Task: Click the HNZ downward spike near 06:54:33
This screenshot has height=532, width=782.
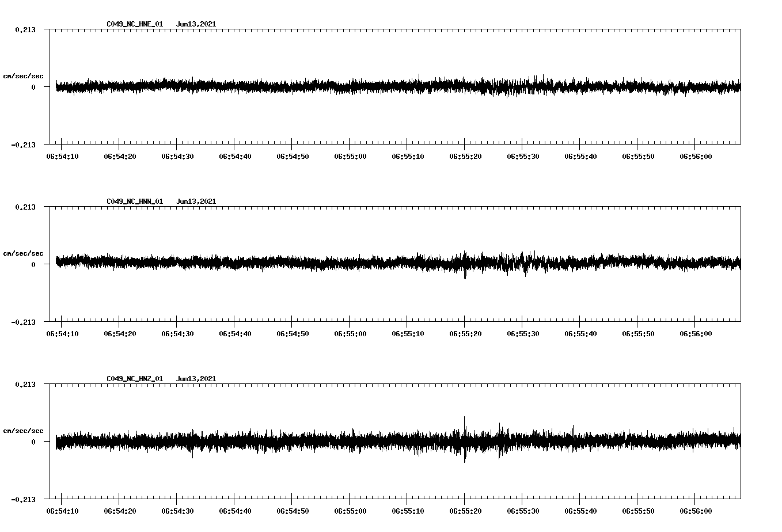Action: tap(192, 454)
